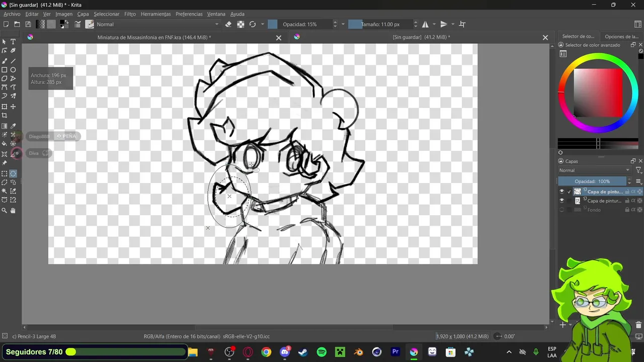This screenshot has height=362, width=644.
Task: Adjust the brush Opacidad 15% slider
Action: [x=299, y=24]
